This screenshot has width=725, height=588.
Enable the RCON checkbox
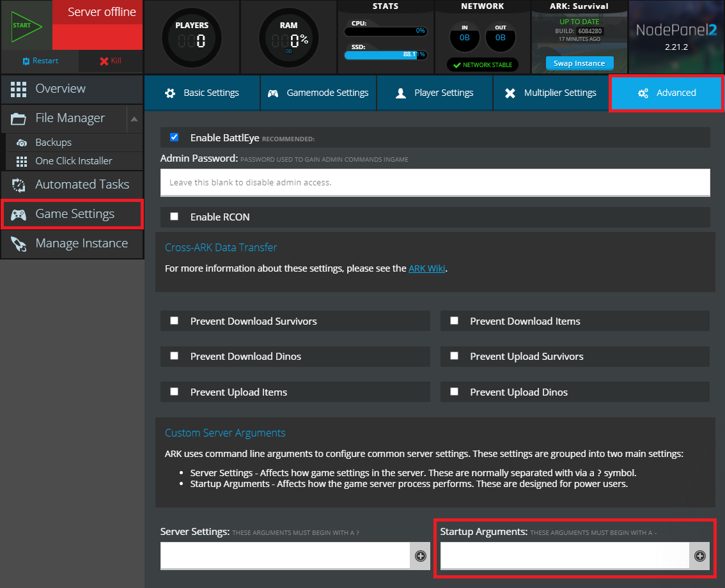175,216
